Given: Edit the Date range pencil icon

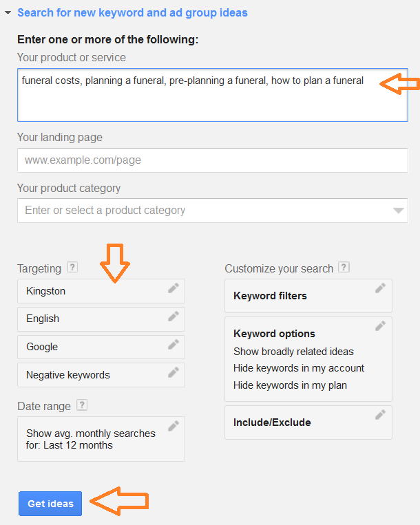Looking at the screenshot, I should [x=173, y=426].
